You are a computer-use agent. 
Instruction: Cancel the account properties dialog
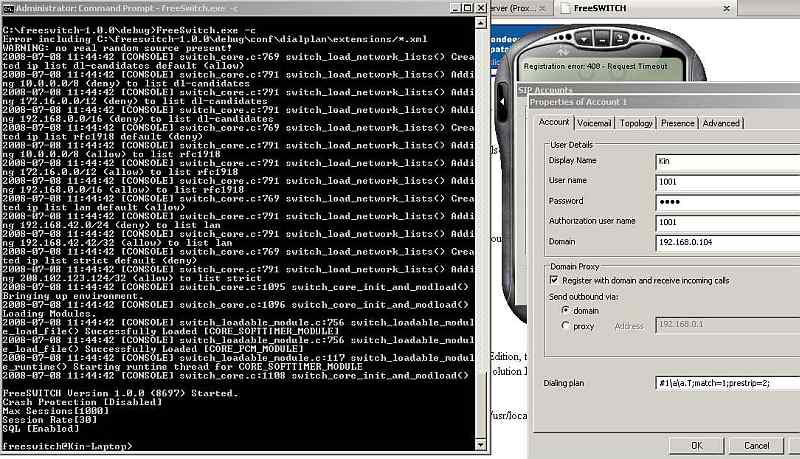[x=756, y=445]
